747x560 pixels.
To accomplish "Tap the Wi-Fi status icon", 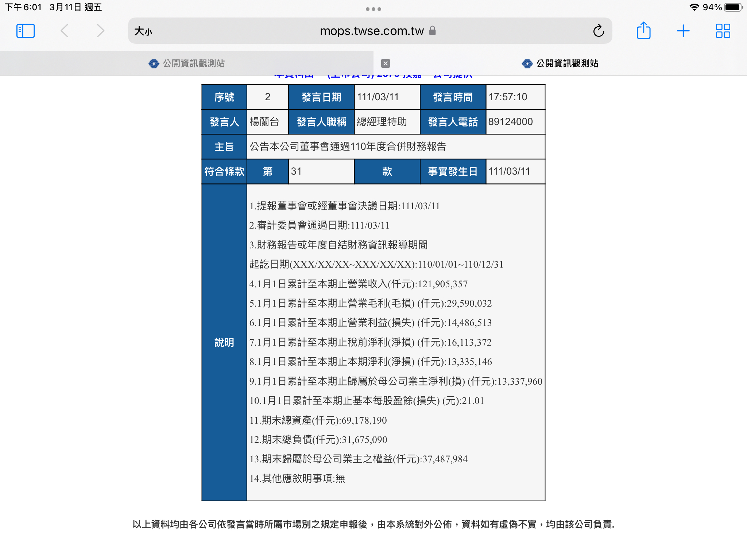I will tap(694, 7).
